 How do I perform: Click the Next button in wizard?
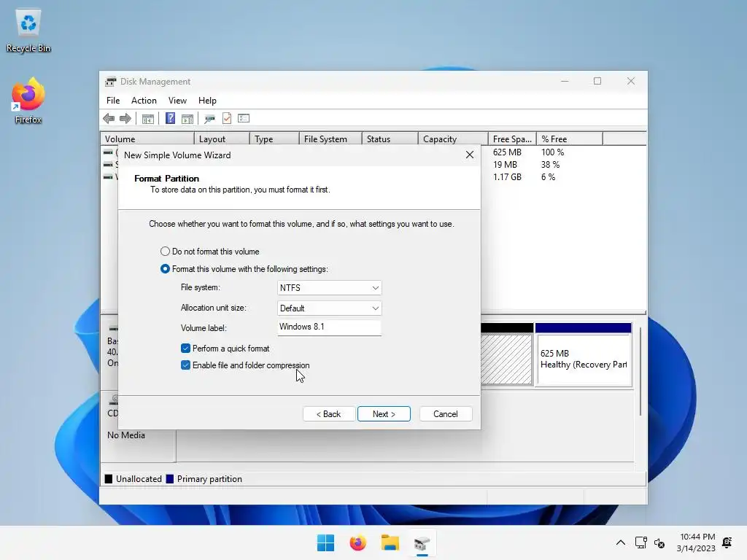tap(384, 414)
